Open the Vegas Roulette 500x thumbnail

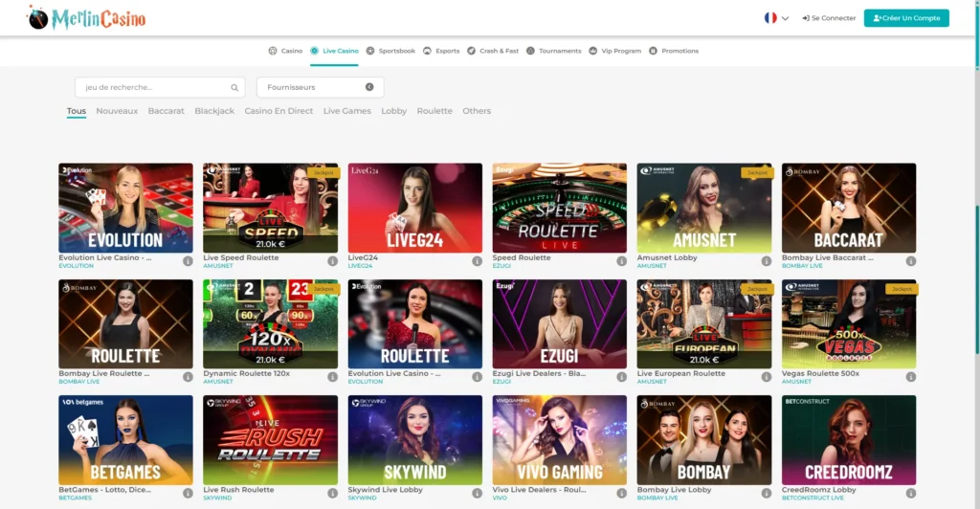849,323
